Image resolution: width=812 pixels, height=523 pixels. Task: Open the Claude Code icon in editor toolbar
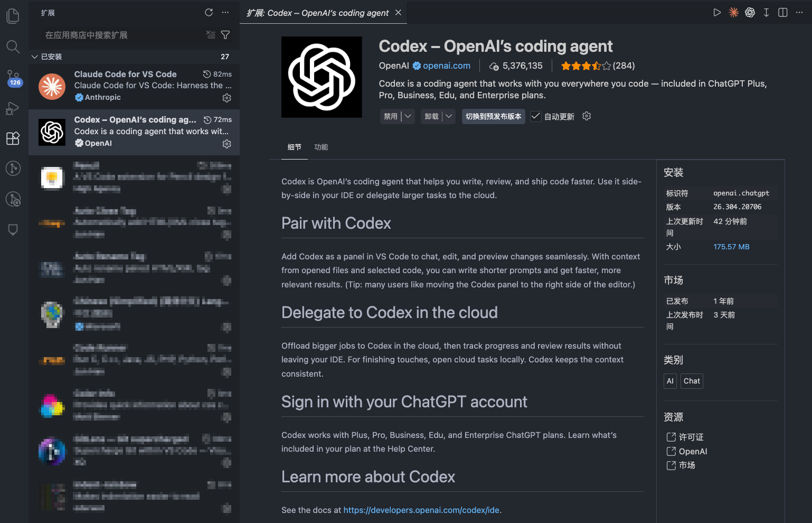tap(733, 13)
